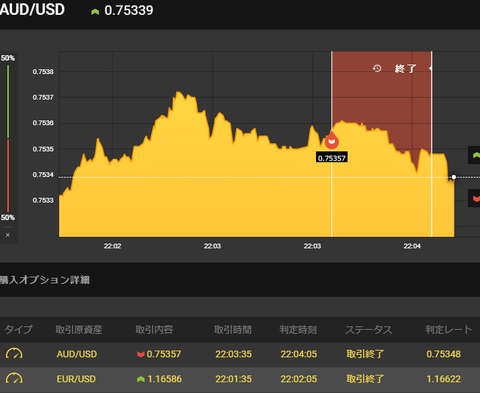Screen dimensions: 480x393
Task: Select the 判定レート column header
Action: pyautogui.click(x=449, y=330)
